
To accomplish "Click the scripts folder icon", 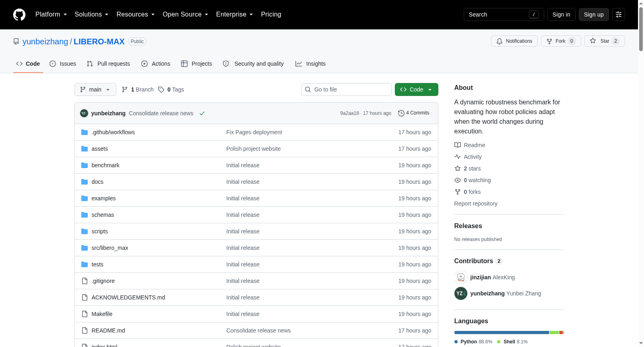I will click(x=85, y=231).
